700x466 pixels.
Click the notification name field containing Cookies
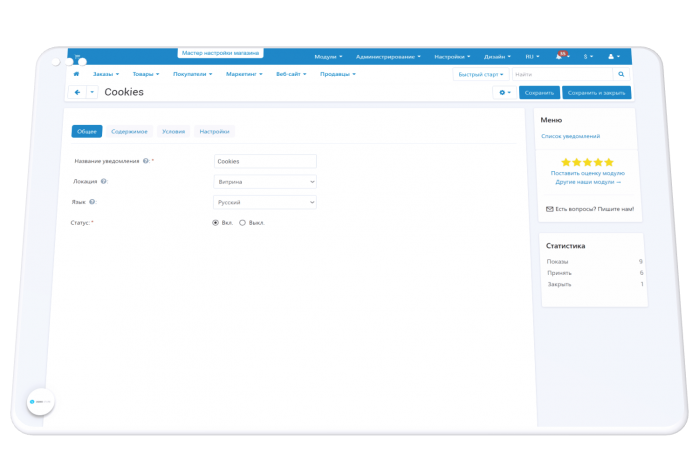pos(265,161)
